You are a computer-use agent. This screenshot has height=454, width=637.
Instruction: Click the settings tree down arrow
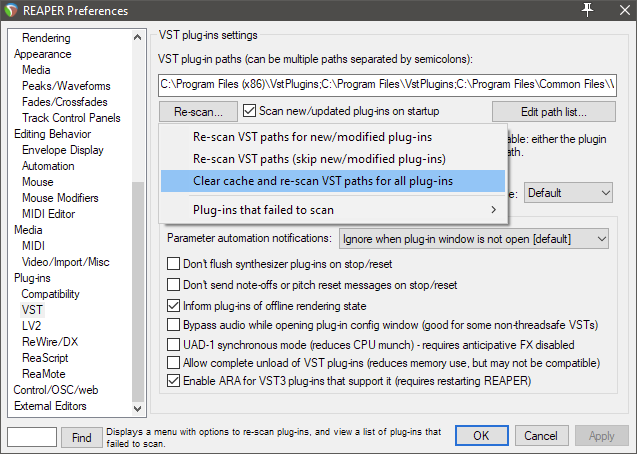tap(138, 409)
